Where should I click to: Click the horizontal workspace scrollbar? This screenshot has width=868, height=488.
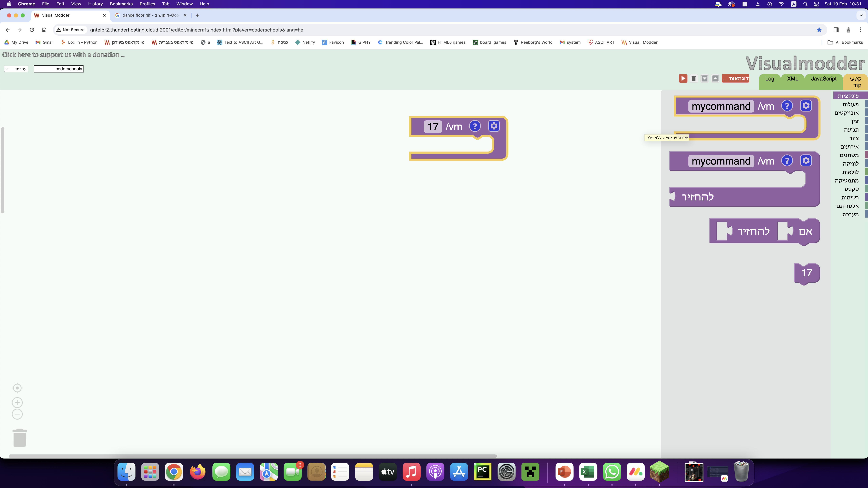pyautogui.click(x=253, y=456)
